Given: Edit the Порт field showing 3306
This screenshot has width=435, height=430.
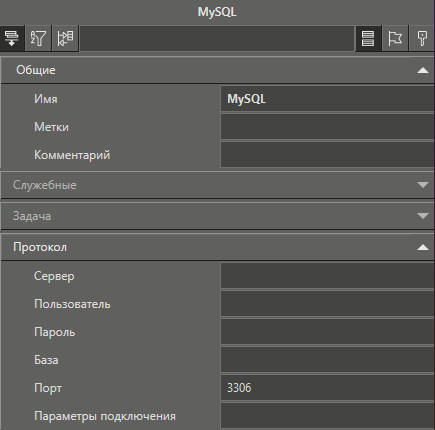Looking at the screenshot, I should tap(327, 388).
